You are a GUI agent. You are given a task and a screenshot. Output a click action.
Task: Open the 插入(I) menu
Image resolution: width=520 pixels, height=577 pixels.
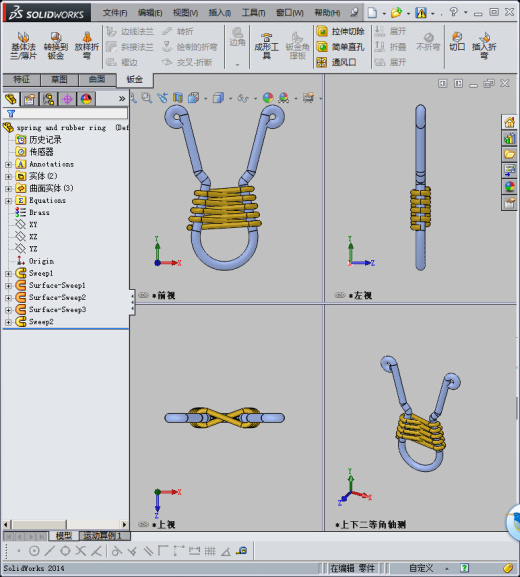tap(220, 13)
